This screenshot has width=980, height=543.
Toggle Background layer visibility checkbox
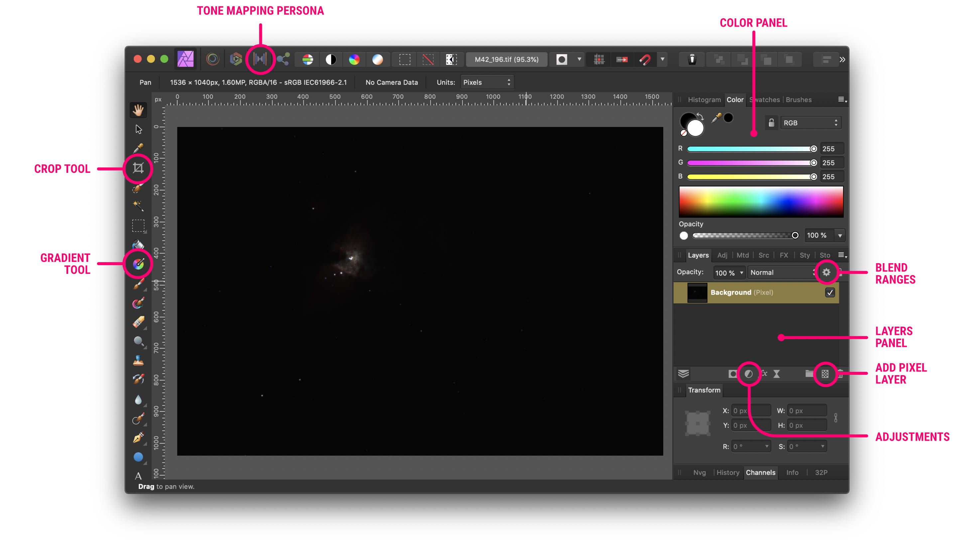(x=830, y=292)
